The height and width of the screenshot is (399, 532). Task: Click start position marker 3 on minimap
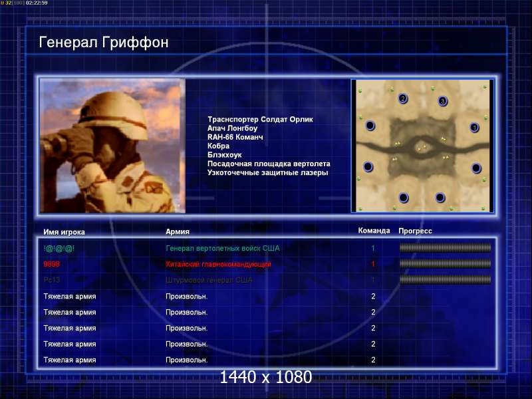click(x=443, y=101)
